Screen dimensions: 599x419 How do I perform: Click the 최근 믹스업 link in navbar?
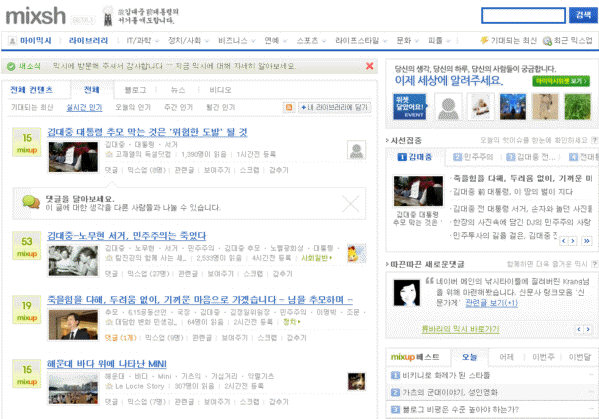pyautogui.click(x=568, y=40)
